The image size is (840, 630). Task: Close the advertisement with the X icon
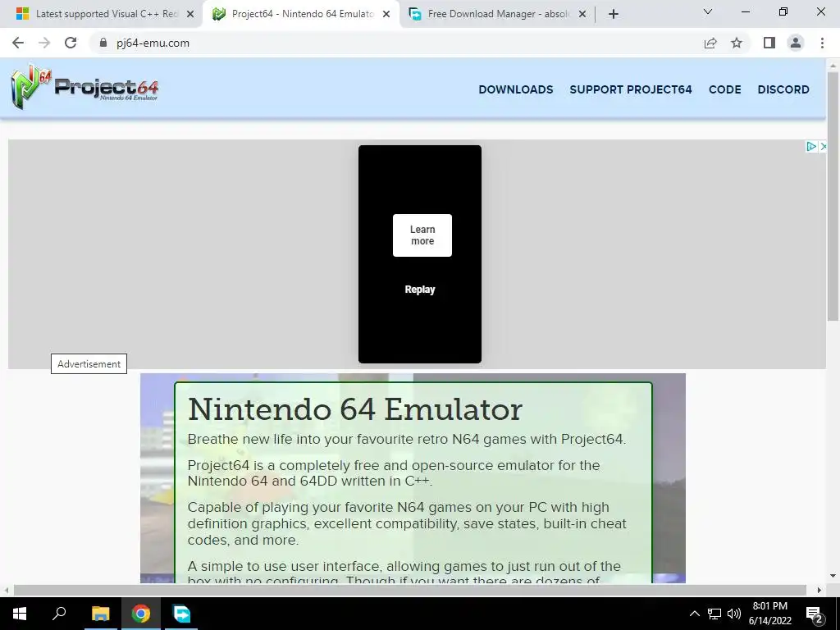click(823, 146)
